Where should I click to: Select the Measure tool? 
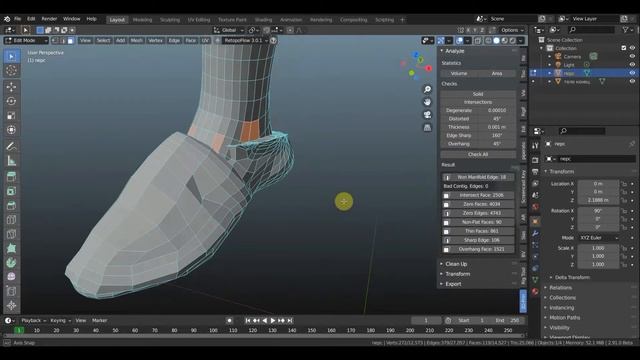tap(11, 160)
